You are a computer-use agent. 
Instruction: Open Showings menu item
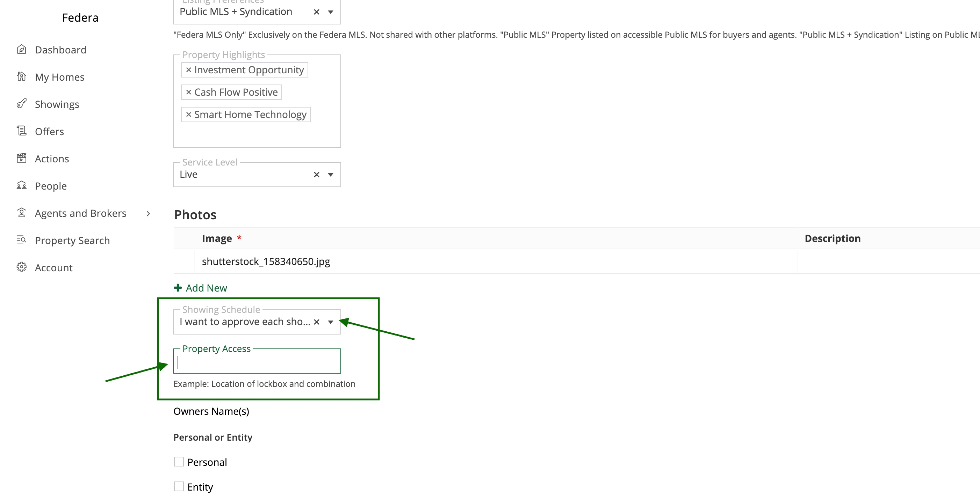click(x=57, y=104)
